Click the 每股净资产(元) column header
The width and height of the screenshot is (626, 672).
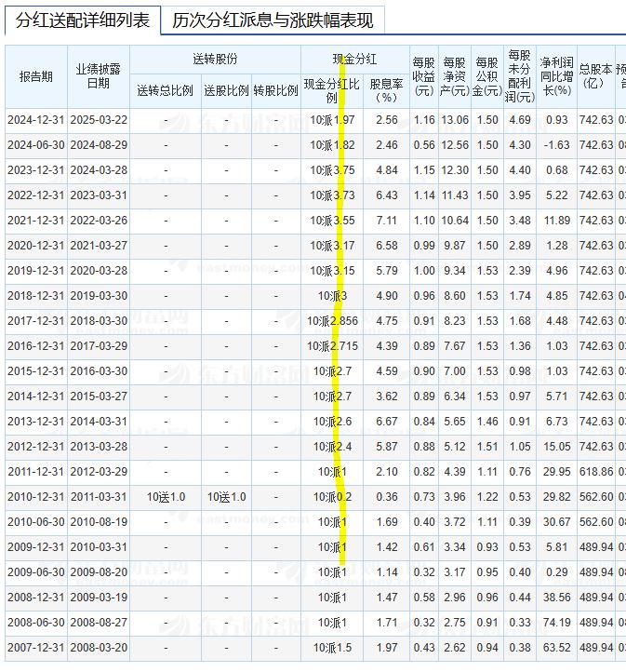(x=455, y=75)
